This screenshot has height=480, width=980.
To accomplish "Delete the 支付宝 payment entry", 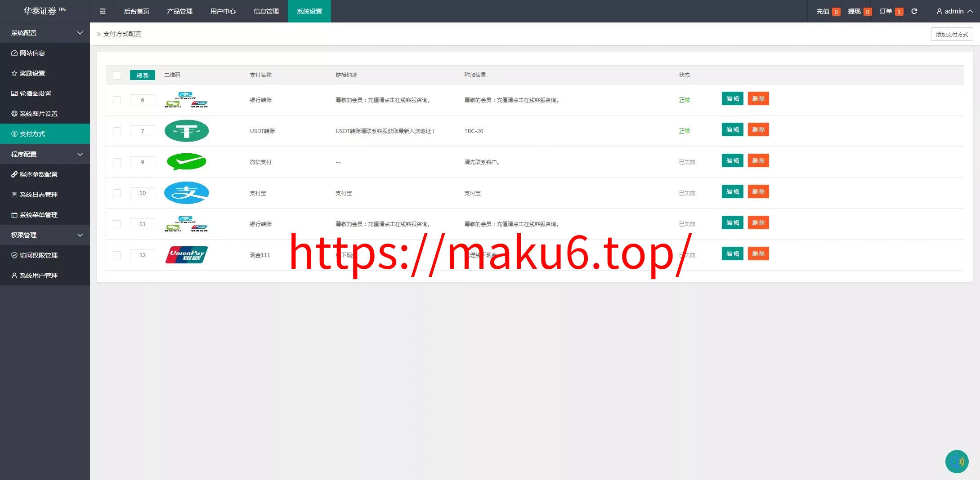I will click(x=758, y=191).
